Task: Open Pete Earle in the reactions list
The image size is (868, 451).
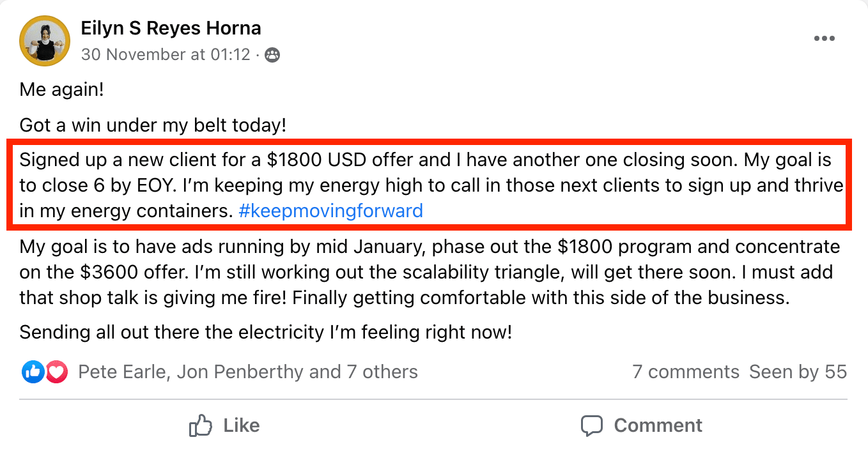Action: pos(123,372)
